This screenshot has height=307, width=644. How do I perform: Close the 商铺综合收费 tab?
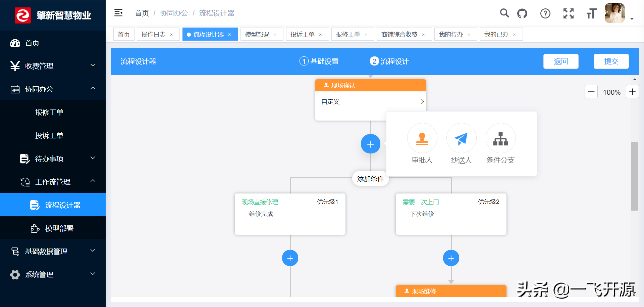[x=423, y=35]
